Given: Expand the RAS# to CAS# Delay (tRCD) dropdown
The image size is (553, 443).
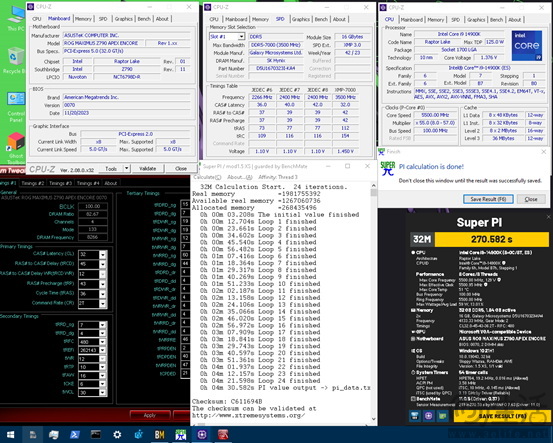Looking at the screenshot, I should (x=102, y=264).
